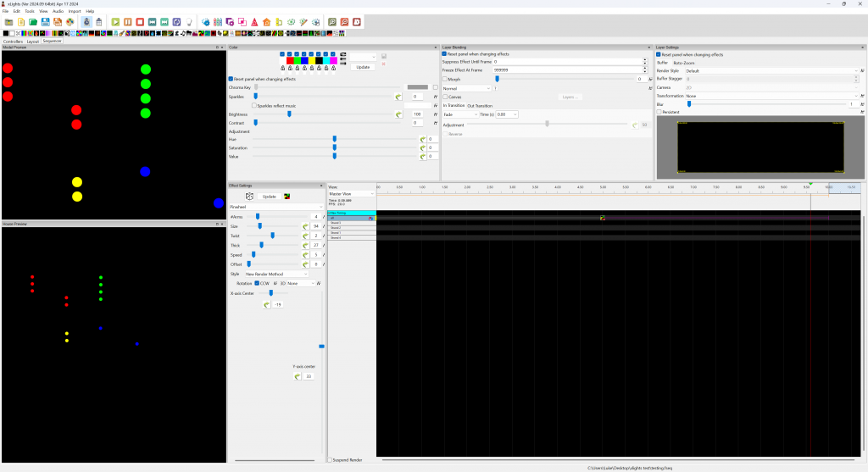
Task: Open the Tools menu
Action: (x=30, y=11)
